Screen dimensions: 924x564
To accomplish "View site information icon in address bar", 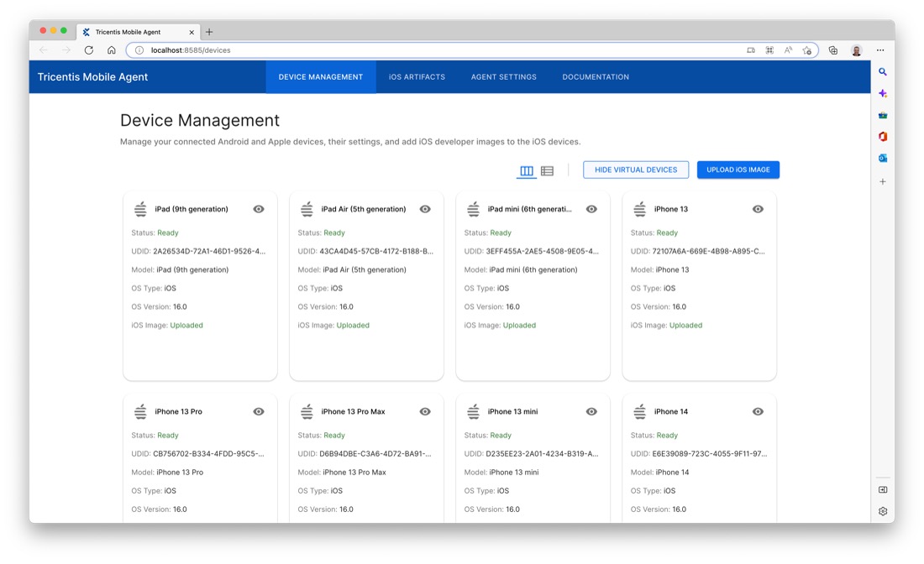I will pos(139,50).
